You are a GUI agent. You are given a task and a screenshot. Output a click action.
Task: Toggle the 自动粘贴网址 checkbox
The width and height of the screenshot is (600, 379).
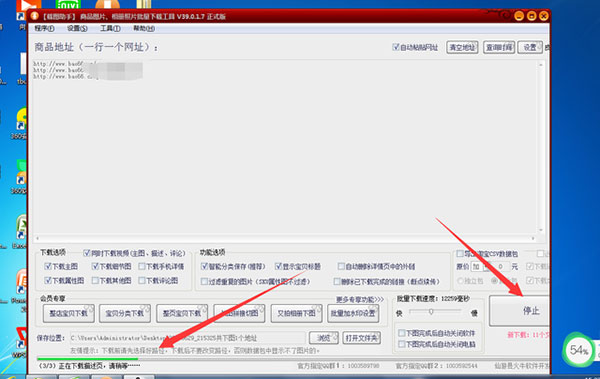click(x=396, y=47)
